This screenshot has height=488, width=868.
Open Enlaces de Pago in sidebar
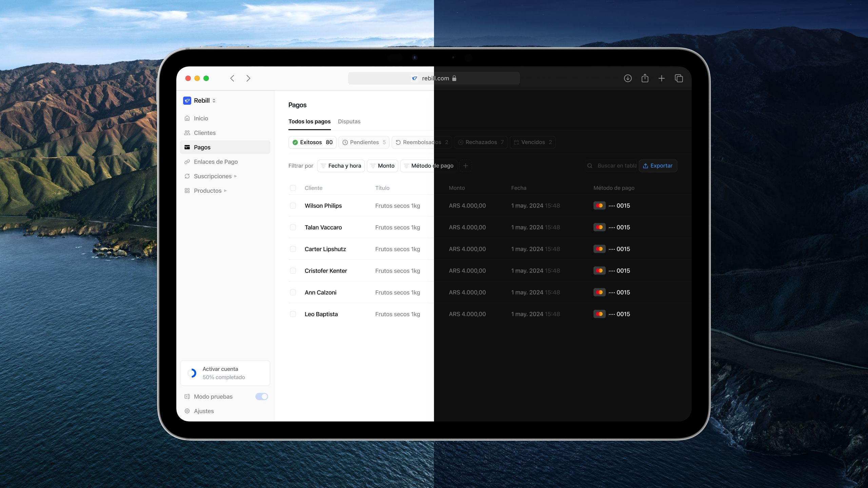pyautogui.click(x=216, y=162)
